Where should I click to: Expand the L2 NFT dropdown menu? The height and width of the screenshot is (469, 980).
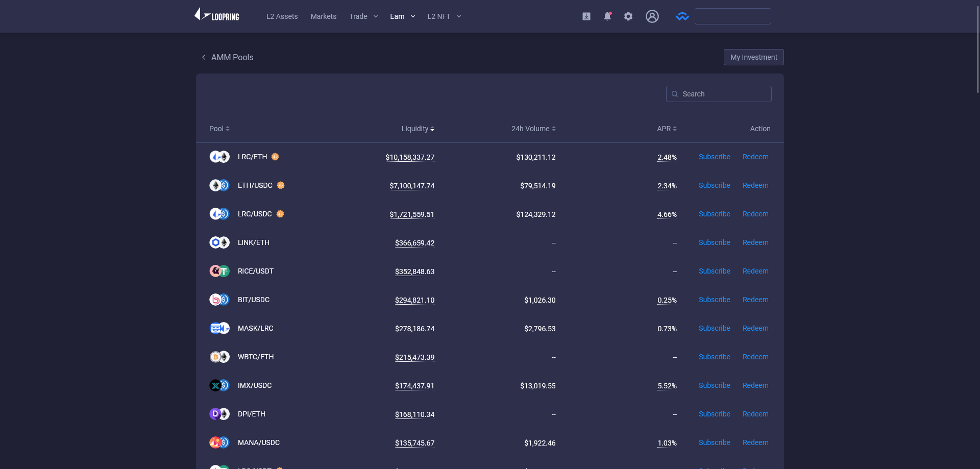click(444, 16)
